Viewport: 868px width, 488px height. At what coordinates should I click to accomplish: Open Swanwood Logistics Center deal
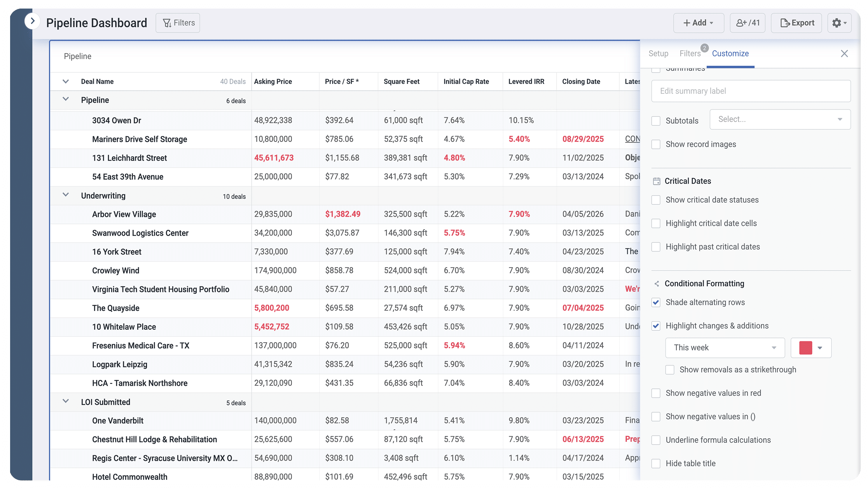[x=140, y=233]
